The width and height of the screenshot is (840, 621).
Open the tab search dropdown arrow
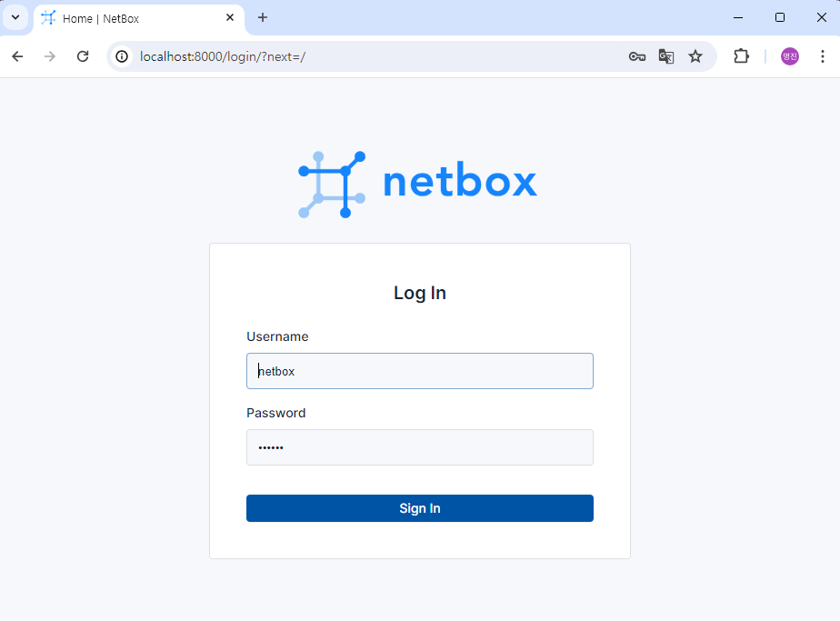pyautogui.click(x=15, y=17)
